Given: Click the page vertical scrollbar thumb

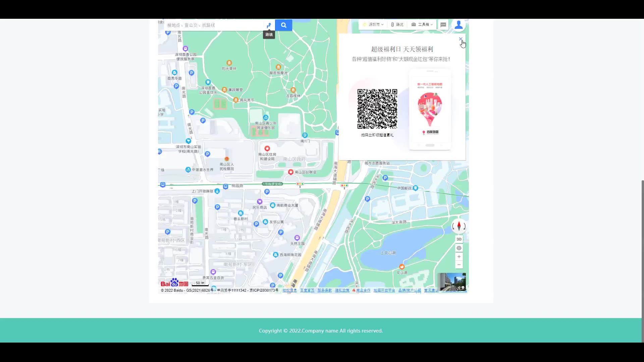Looking at the screenshot, I should 642,261.
